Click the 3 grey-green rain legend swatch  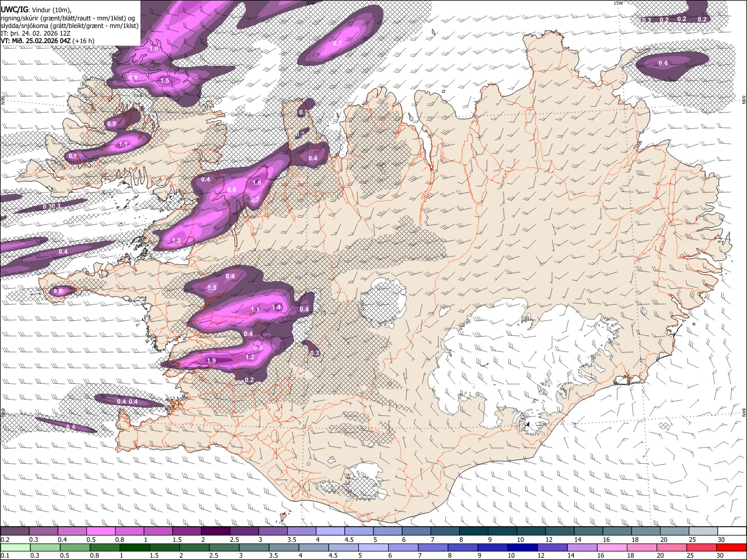(x=254, y=548)
